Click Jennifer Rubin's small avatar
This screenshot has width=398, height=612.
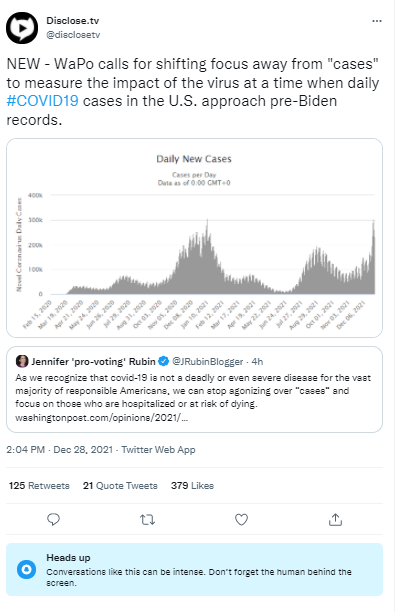[22, 361]
